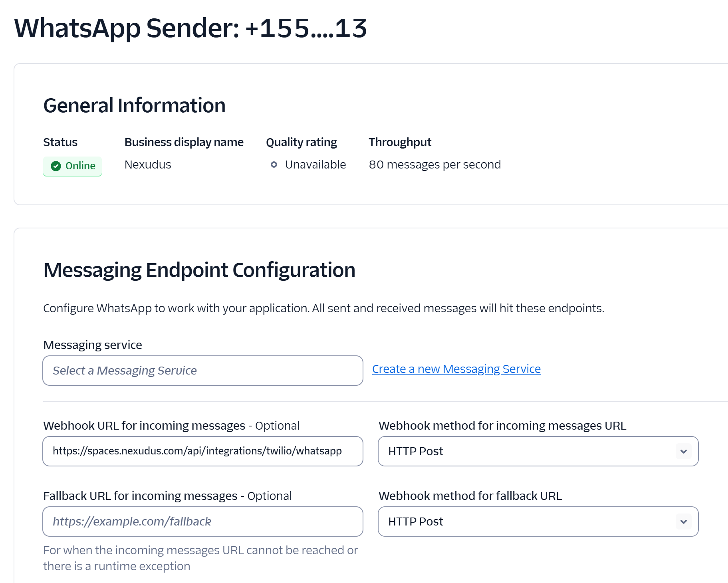
Task: Click the green Online status checkmark icon
Action: 56,166
